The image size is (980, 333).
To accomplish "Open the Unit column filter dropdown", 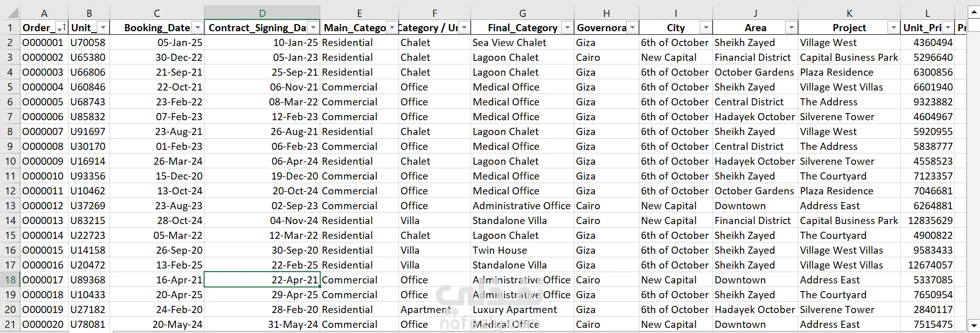I will pos(103,28).
